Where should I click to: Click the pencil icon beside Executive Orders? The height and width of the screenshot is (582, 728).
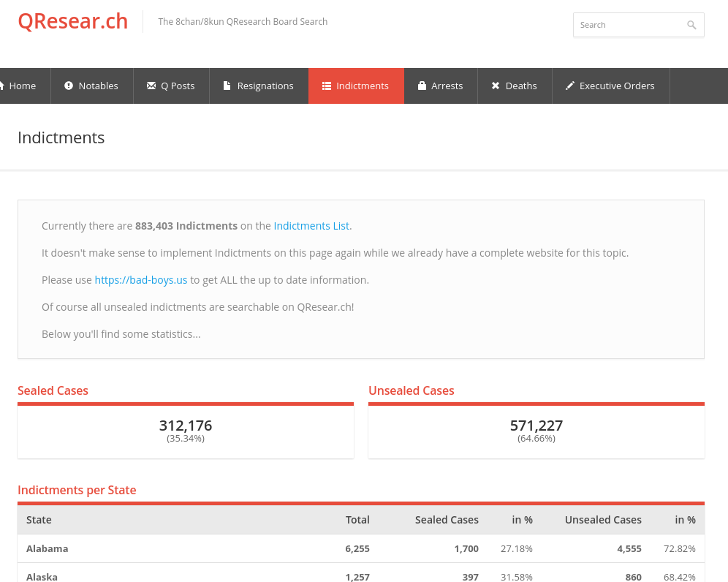click(x=569, y=86)
